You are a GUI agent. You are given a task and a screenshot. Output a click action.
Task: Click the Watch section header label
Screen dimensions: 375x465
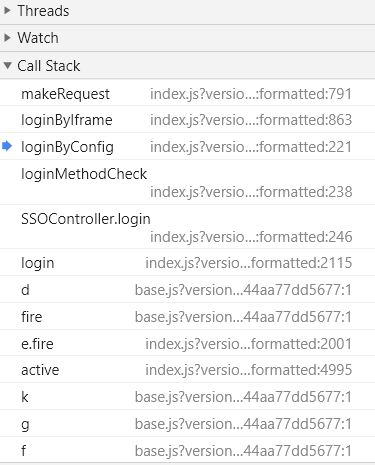click(x=38, y=38)
